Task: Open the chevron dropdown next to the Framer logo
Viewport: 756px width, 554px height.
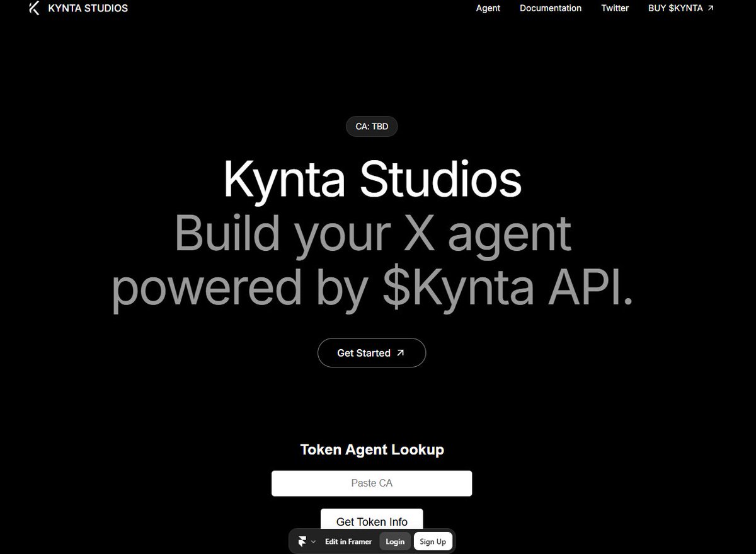Action: click(x=313, y=541)
